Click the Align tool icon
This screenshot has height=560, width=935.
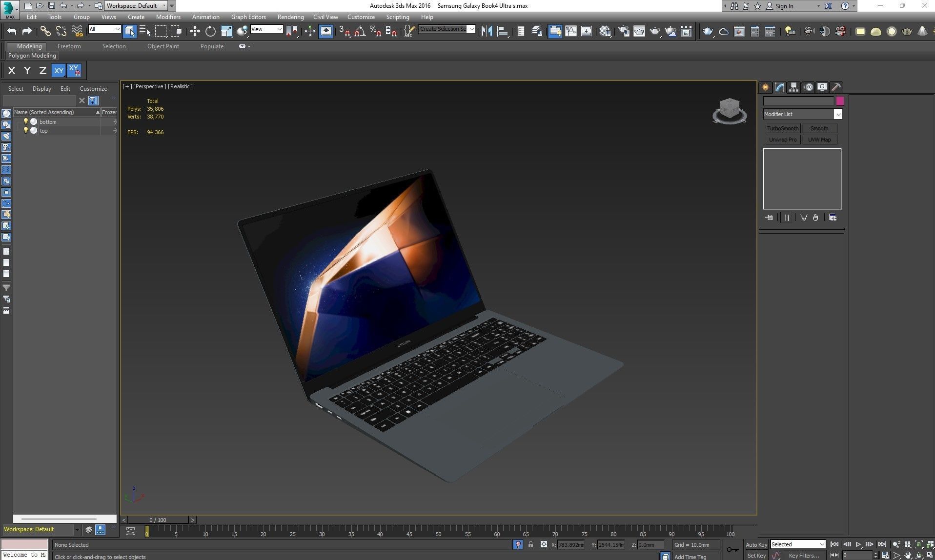pos(503,31)
